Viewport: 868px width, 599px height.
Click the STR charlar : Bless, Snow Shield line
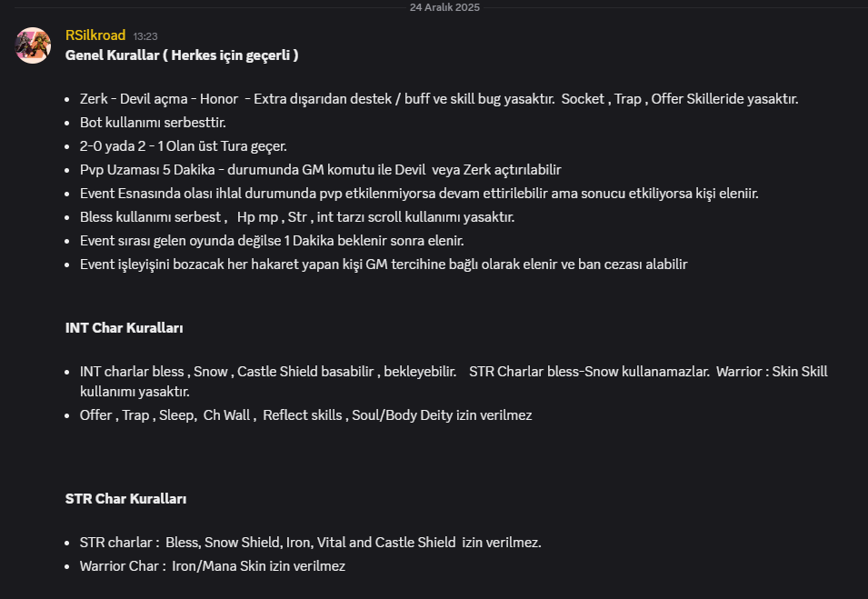(311, 543)
